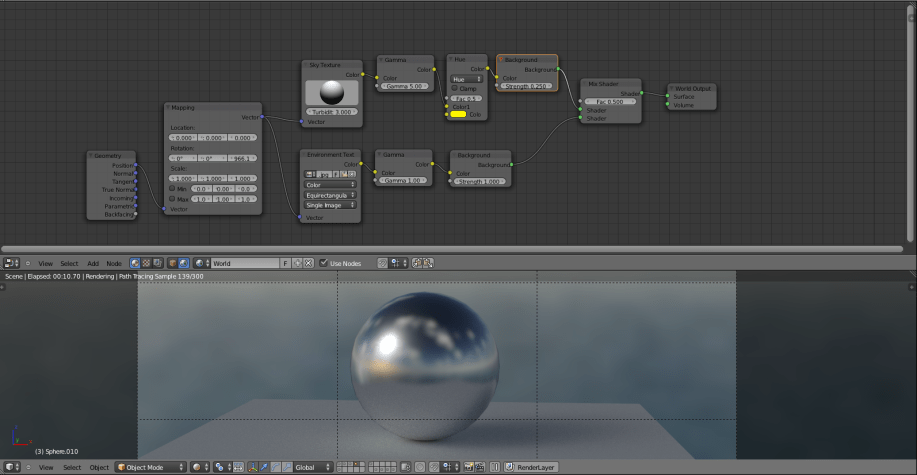This screenshot has height=475, width=917.
Task: Select the Object shader type icon
Action: [173, 263]
